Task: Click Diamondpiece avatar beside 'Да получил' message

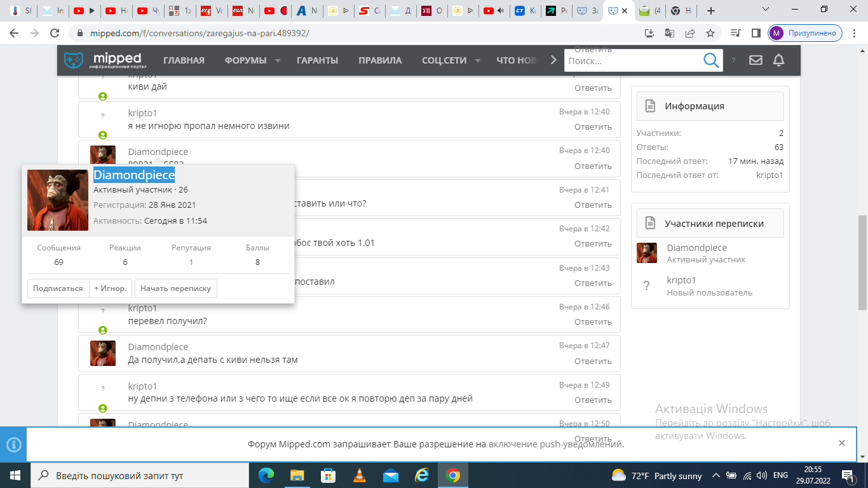Action: [103, 353]
